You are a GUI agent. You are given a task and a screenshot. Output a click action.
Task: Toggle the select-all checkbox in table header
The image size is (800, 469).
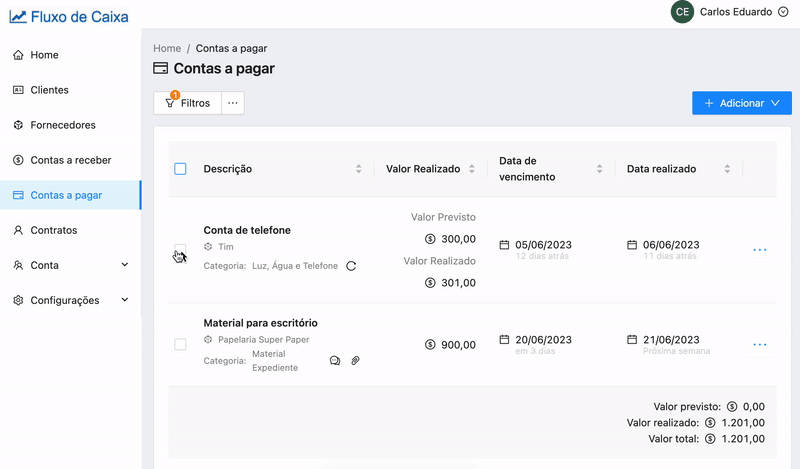[x=180, y=169]
